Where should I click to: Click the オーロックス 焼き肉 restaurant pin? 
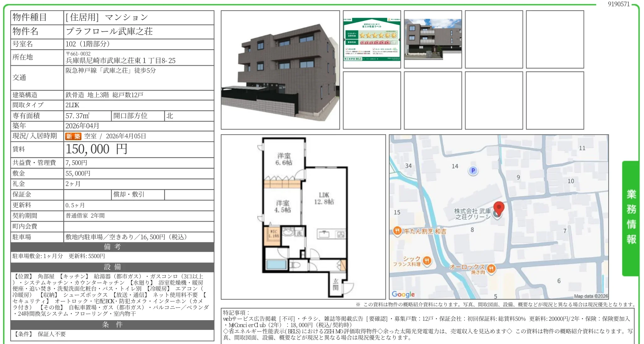491,268
